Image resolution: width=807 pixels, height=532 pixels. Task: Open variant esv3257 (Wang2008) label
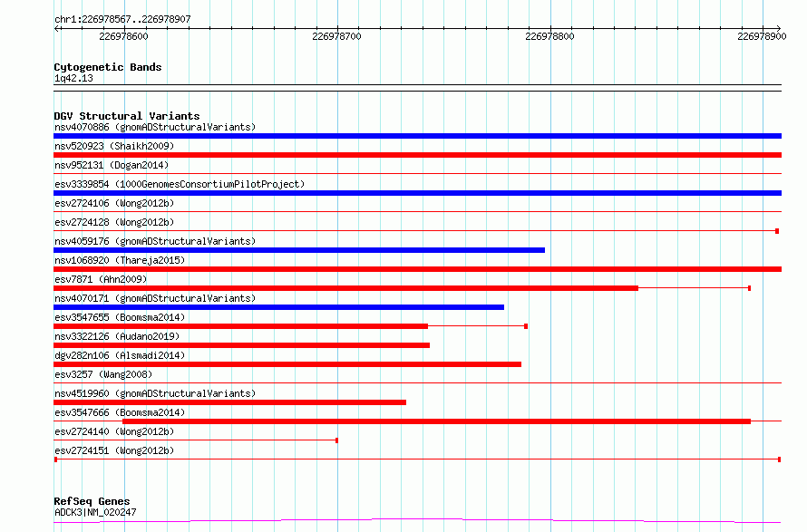click(103, 374)
